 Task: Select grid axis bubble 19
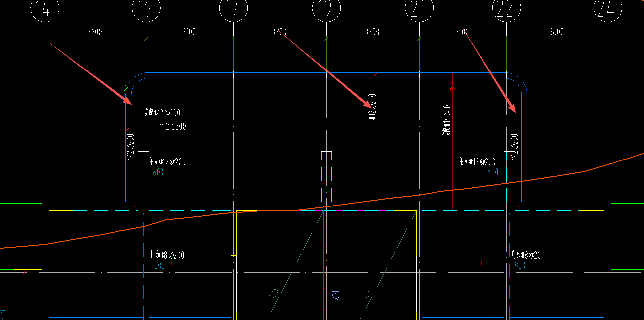coord(326,8)
